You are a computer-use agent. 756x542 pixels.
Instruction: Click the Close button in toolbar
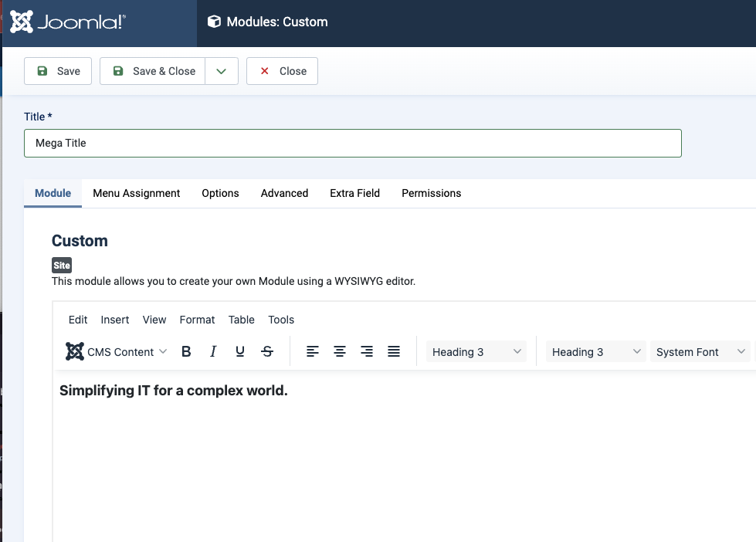tap(282, 71)
